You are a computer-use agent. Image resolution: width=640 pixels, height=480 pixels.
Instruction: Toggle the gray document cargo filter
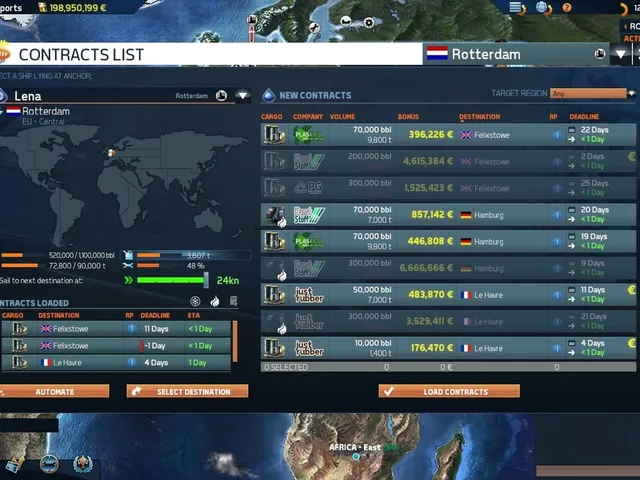click(x=233, y=301)
